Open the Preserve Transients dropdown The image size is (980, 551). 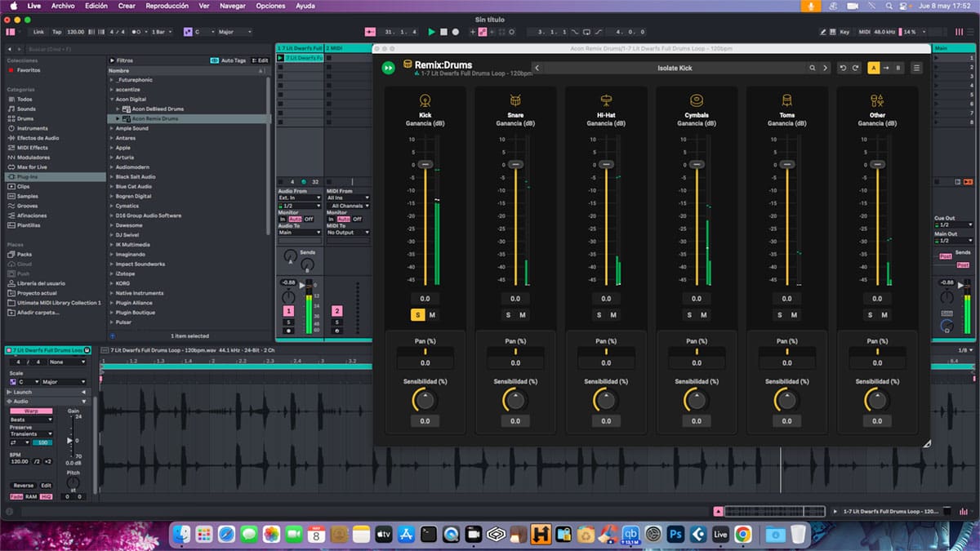point(30,434)
